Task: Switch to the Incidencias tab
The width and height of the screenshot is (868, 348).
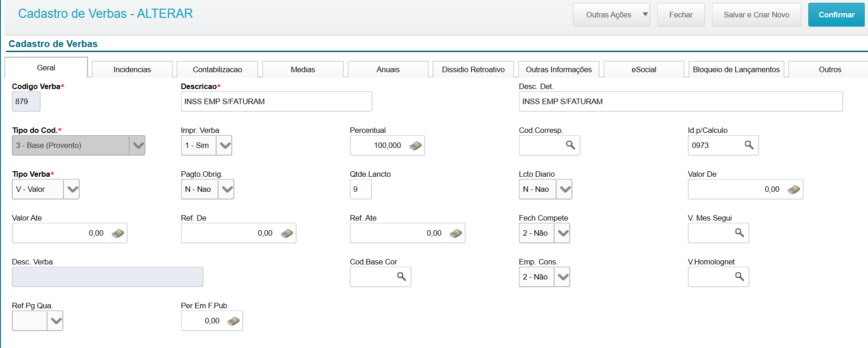Action: click(132, 69)
